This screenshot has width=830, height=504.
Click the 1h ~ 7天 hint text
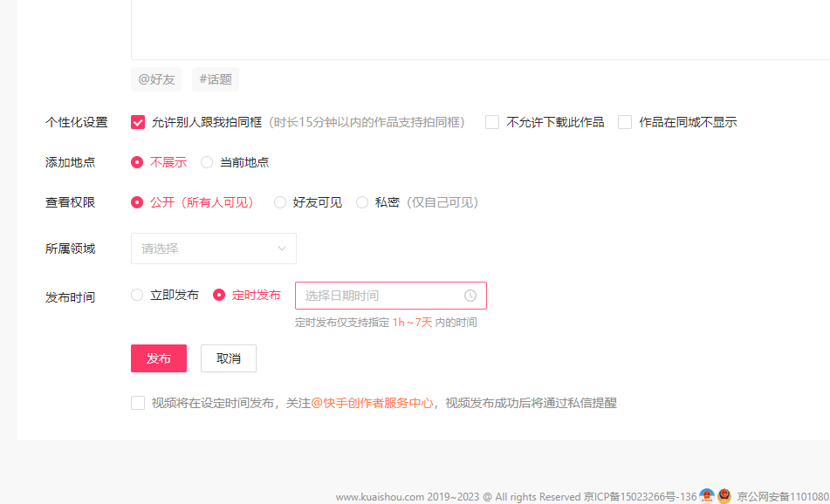coord(412,323)
